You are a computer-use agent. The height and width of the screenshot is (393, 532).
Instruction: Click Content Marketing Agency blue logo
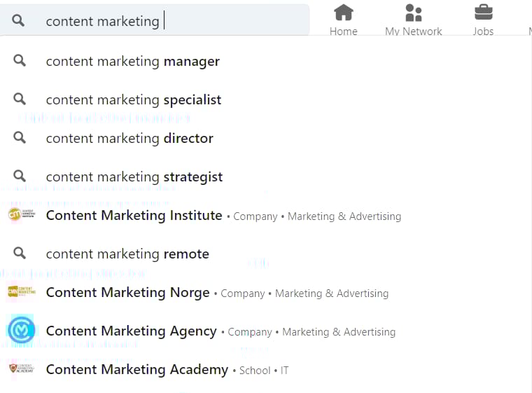coord(22,329)
